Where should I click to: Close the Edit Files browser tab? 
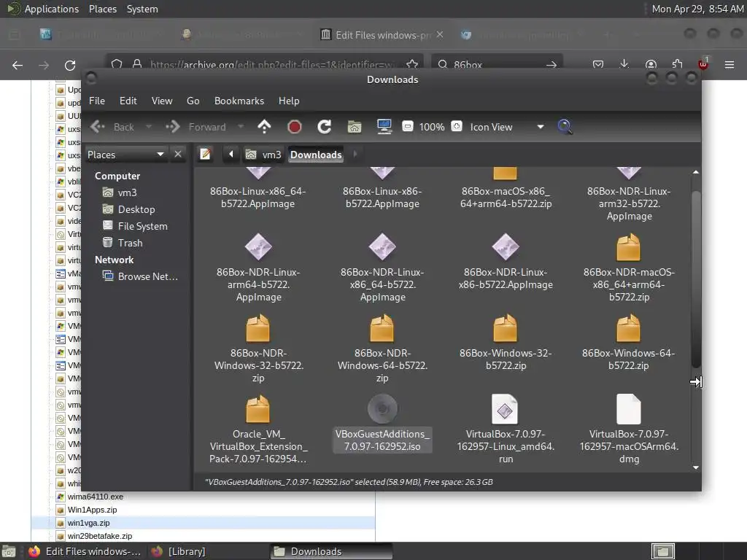[440, 34]
